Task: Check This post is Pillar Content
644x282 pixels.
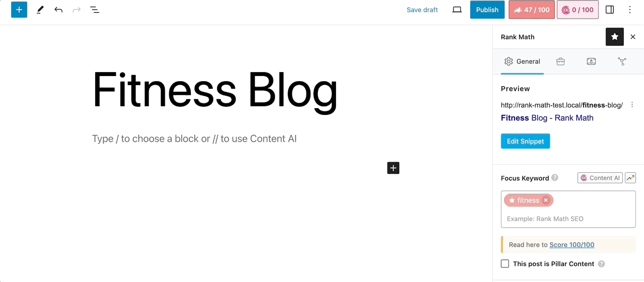Action: point(505,263)
